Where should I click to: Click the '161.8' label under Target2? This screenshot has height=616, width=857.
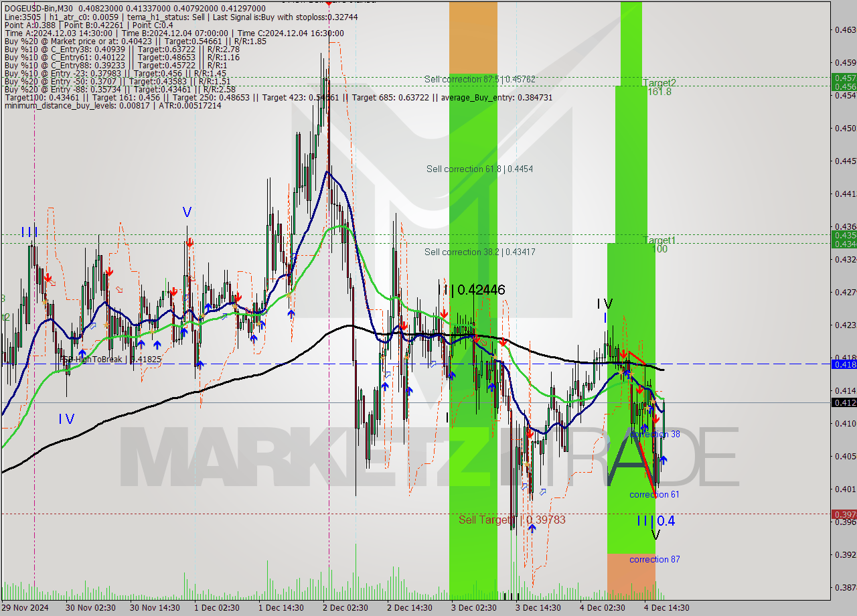tap(659, 92)
